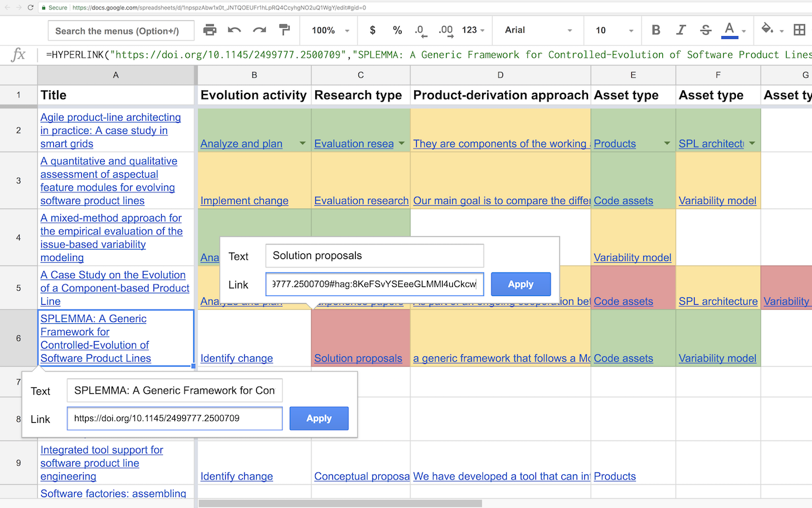Open the font size 10 dropdown
Screen dimensions: 812x508
pos(614,30)
